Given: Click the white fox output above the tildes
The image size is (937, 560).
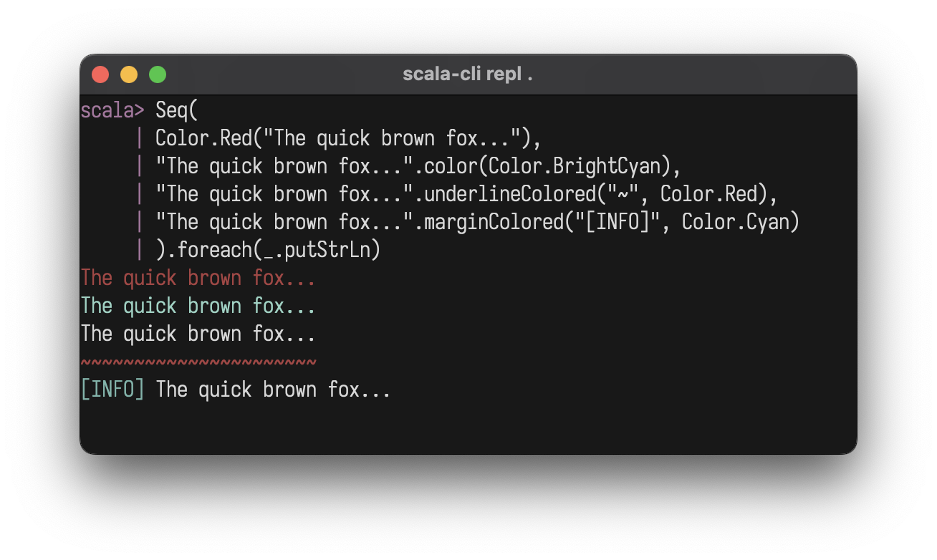Looking at the screenshot, I should click(198, 334).
